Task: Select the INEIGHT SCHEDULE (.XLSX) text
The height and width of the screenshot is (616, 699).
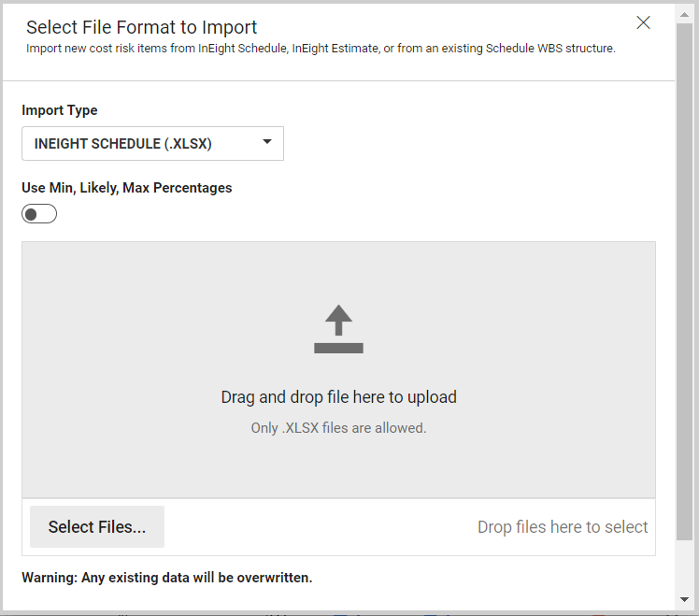Action: [x=122, y=144]
